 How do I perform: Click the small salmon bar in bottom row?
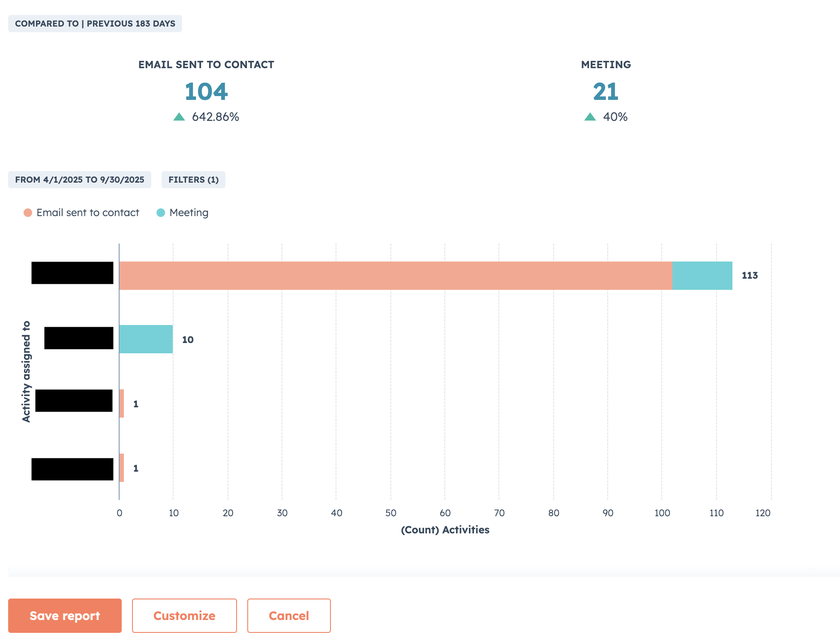[x=122, y=468]
